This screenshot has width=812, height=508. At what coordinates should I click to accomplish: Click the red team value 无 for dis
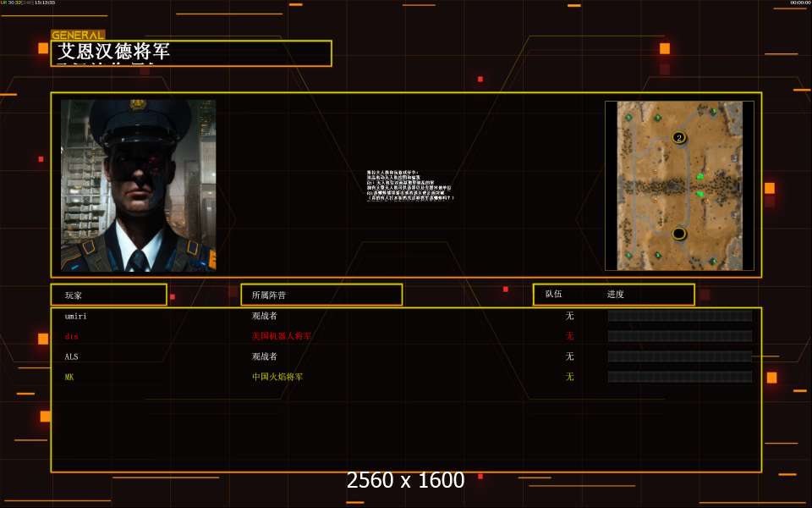tap(569, 336)
